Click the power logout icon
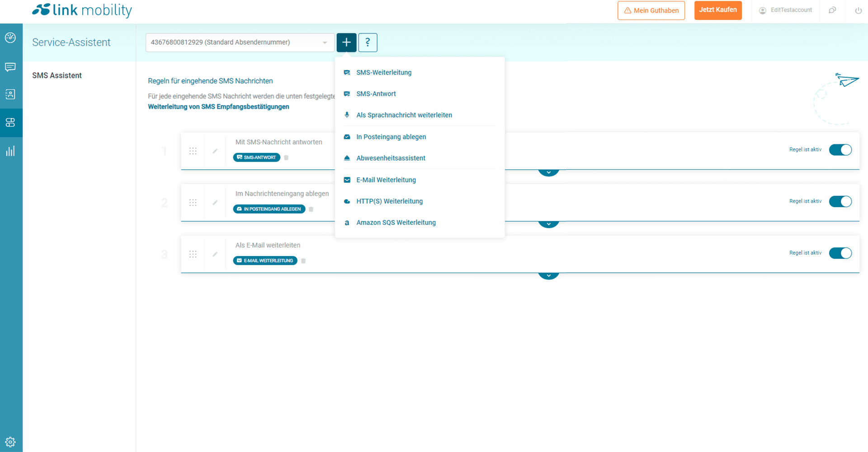This screenshot has height=452, width=868. click(x=858, y=10)
